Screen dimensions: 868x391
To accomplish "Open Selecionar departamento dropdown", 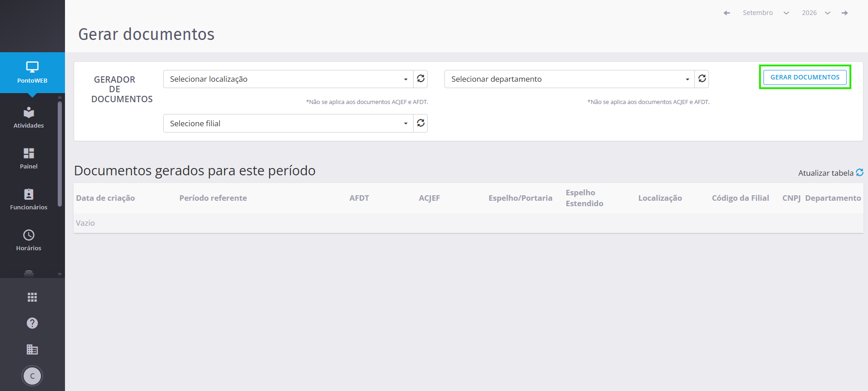I will pos(569,79).
